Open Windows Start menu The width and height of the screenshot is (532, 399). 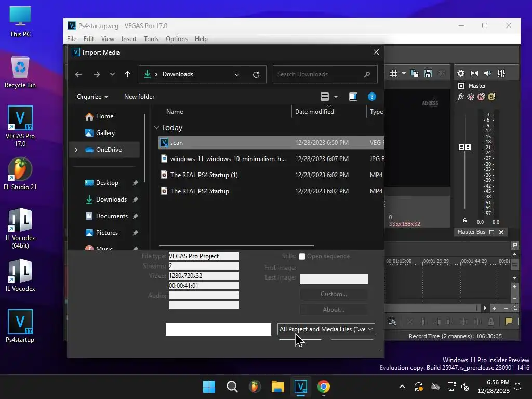pyautogui.click(x=209, y=387)
